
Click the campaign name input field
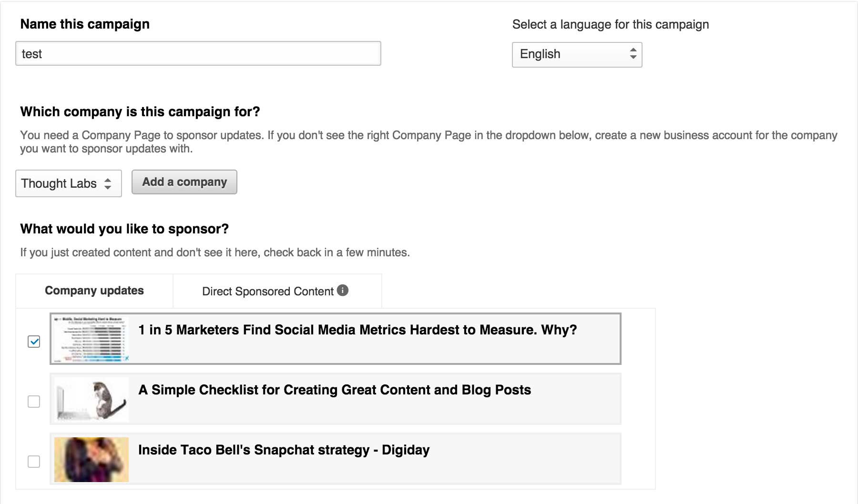pos(198,53)
